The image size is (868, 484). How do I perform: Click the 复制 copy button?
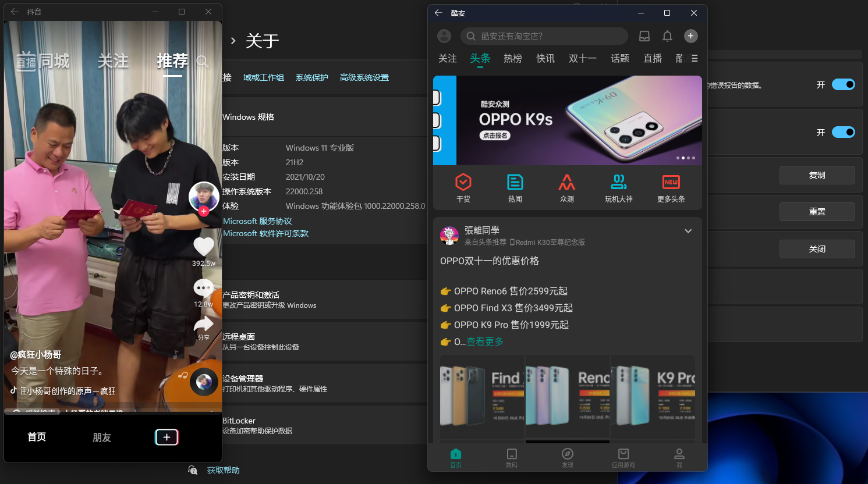click(x=817, y=175)
